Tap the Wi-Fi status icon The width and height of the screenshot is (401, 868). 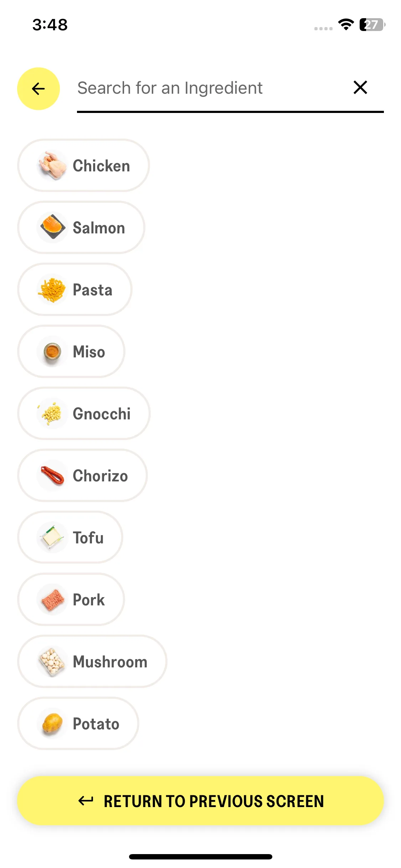coord(346,25)
